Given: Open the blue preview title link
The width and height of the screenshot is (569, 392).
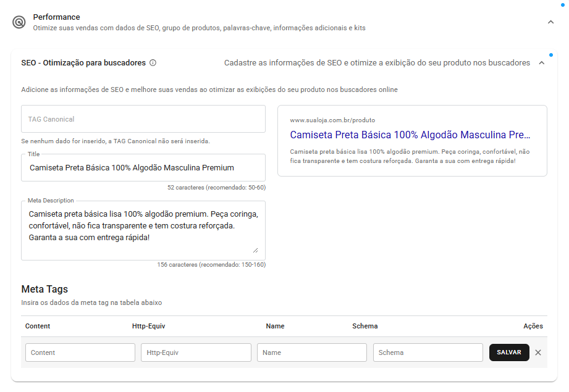Looking at the screenshot, I should (x=410, y=135).
